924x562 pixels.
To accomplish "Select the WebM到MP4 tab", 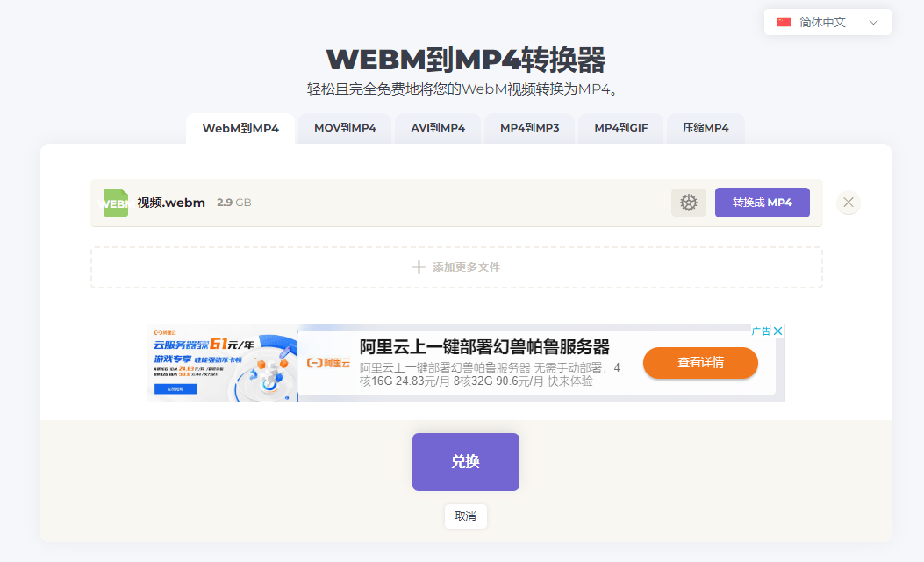I will (x=240, y=128).
